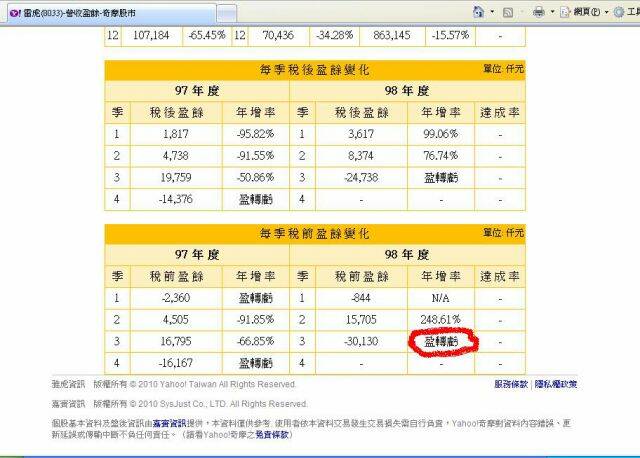Click the 76.74% growth rate cell
The height and width of the screenshot is (458, 640).
tap(441, 156)
